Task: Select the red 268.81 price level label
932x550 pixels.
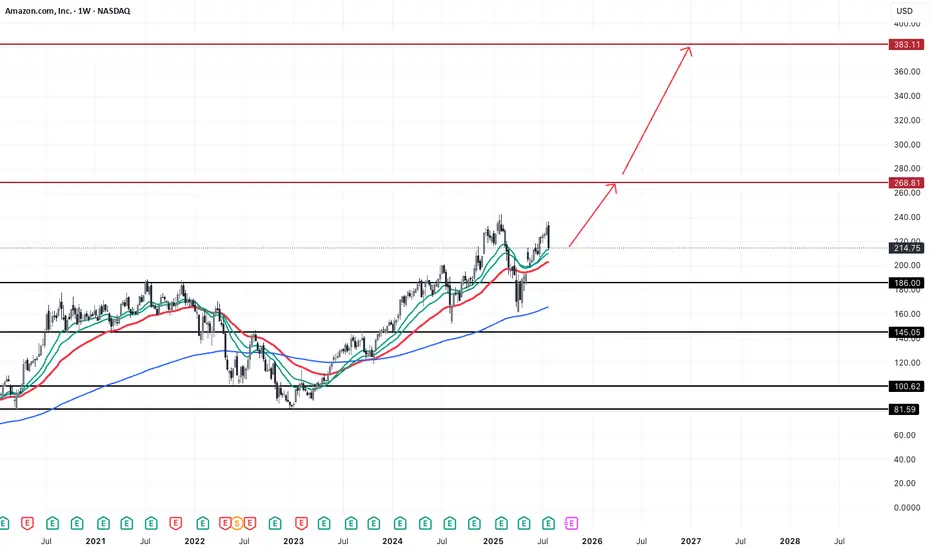Action: 906,183
